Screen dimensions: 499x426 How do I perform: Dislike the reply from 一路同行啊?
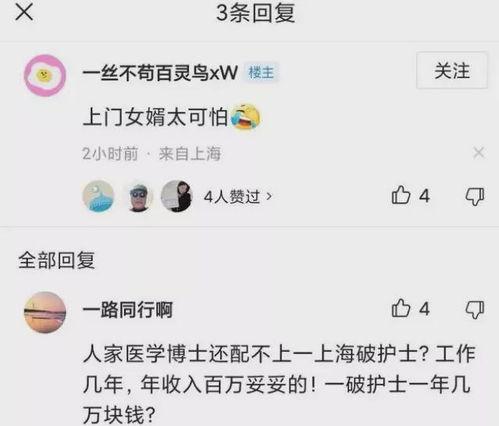click(x=475, y=309)
